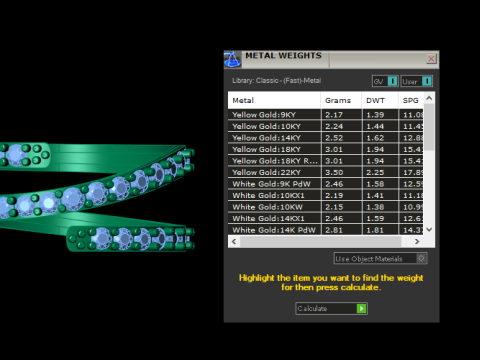This screenshot has height=360, width=480.
Task: Toggle the GV library switch
Action: coord(385,81)
